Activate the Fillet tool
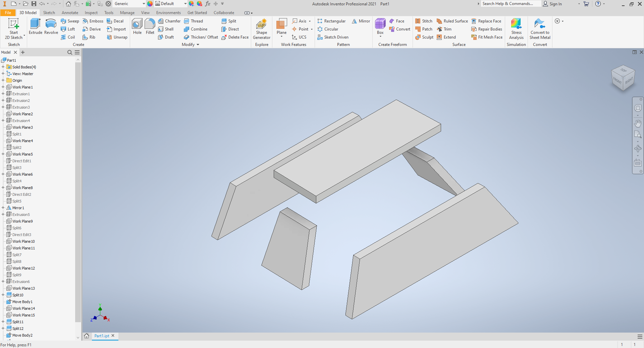Image resolution: width=644 pixels, height=348 pixels. [x=150, y=26]
